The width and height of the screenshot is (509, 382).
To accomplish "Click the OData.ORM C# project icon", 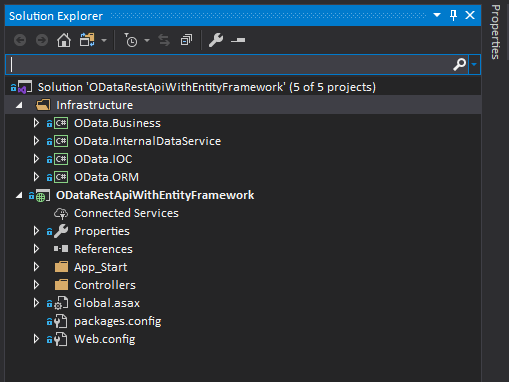I will click(61, 177).
